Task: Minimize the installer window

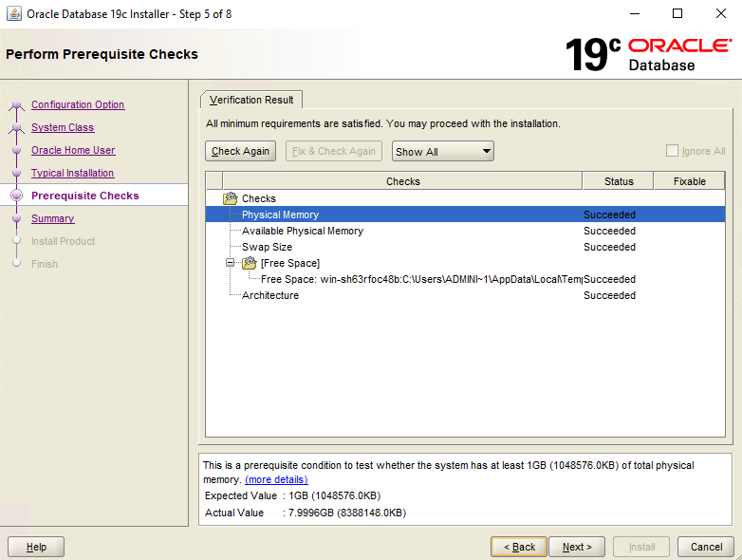Action: (x=635, y=13)
